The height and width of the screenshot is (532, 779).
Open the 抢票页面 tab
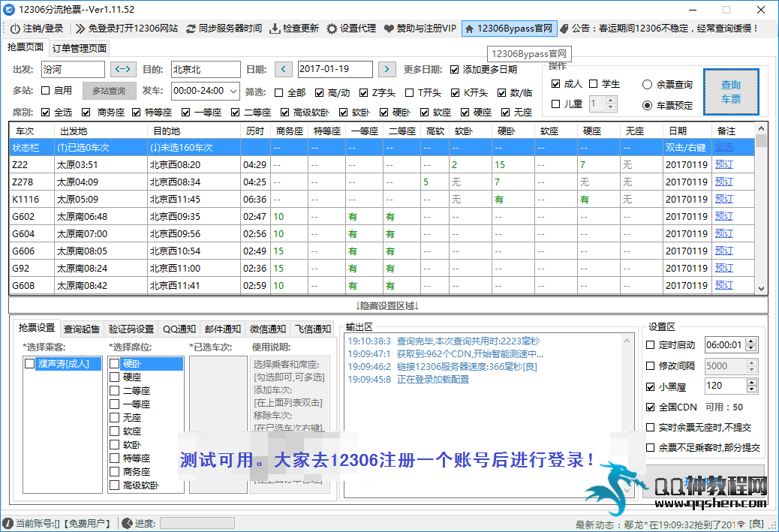pyautogui.click(x=26, y=47)
